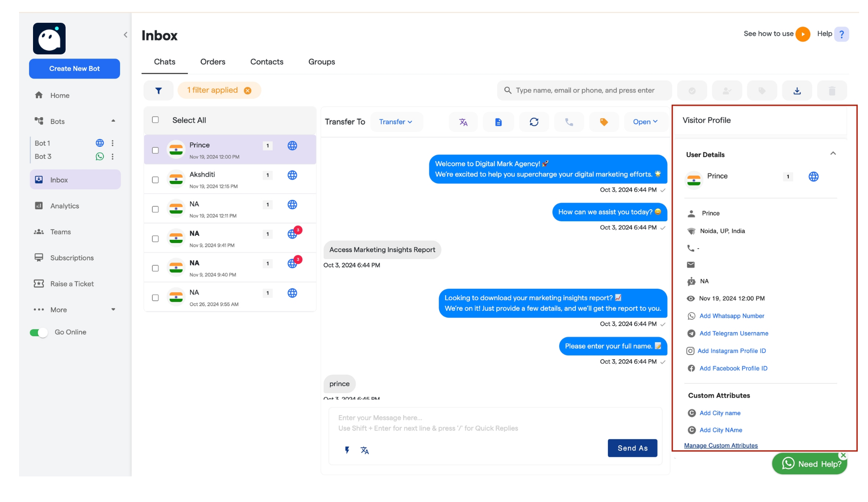Click the refresh chat icon

point(534,122)
